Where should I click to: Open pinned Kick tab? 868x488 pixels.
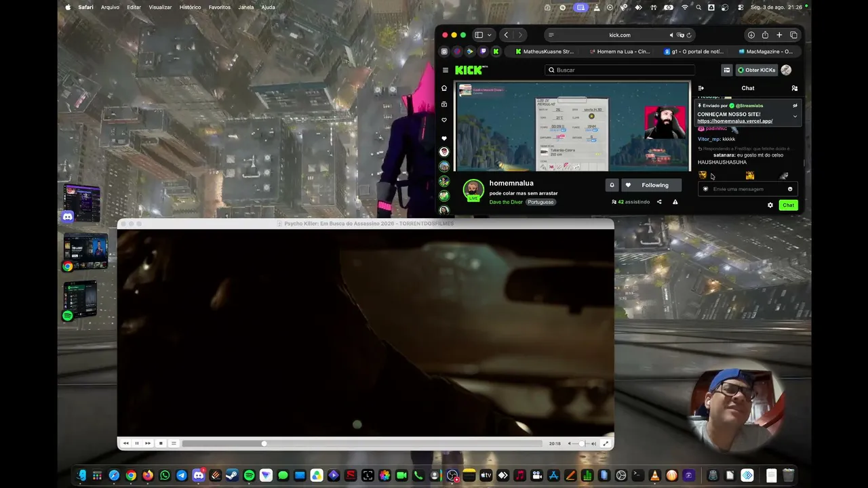pos(496,52)
